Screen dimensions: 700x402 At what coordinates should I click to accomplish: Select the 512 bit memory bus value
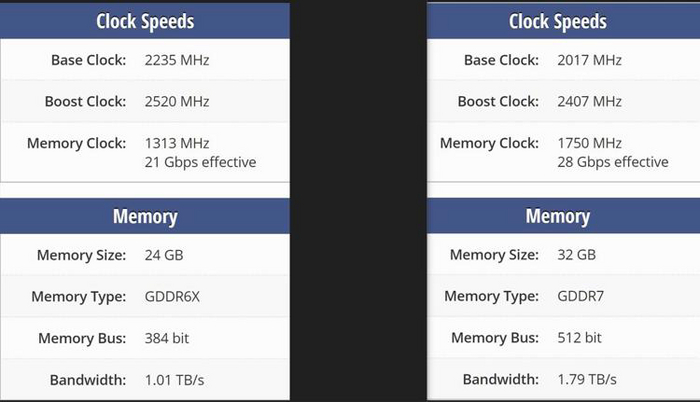point(580,338)
